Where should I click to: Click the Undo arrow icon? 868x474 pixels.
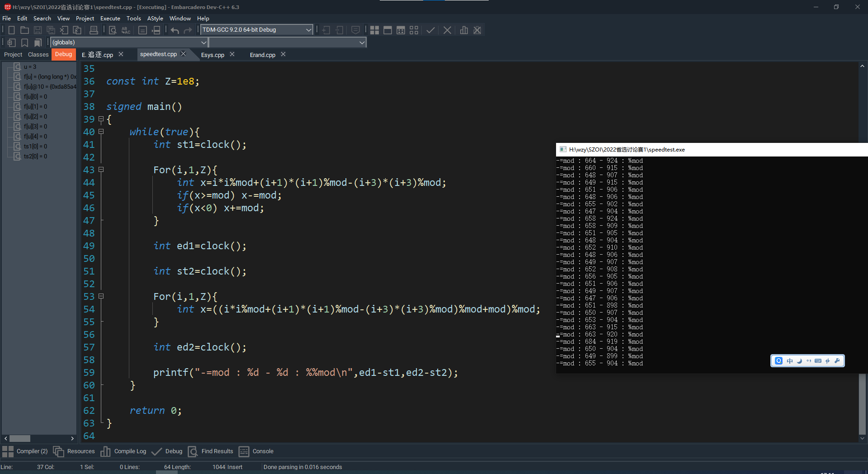click(175, 30)
